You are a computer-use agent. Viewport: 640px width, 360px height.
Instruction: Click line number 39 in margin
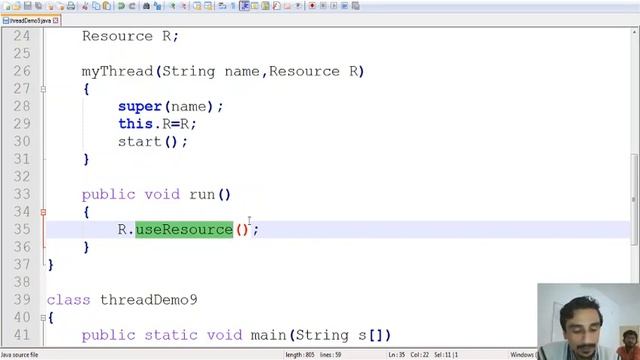(x=22, y=300)
